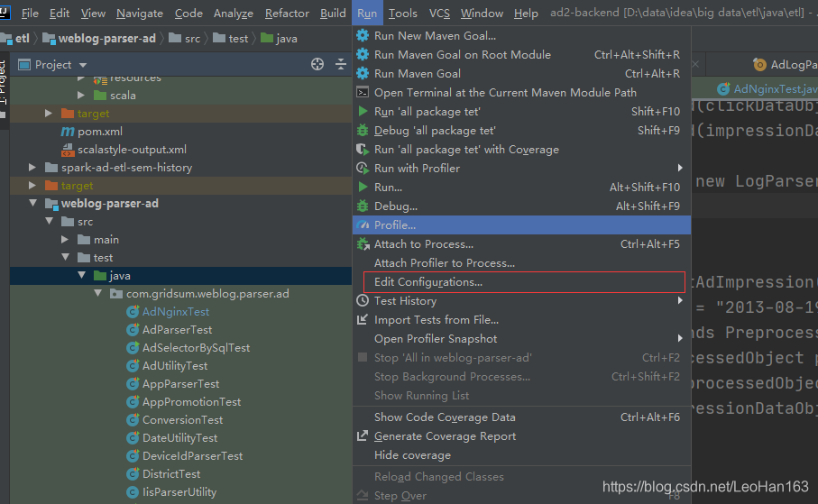Select DateUtilityTest in project tree
Image resolution: width=818 pixels, height=504 pixels.
pyautogui.click(x=179, y=438)
